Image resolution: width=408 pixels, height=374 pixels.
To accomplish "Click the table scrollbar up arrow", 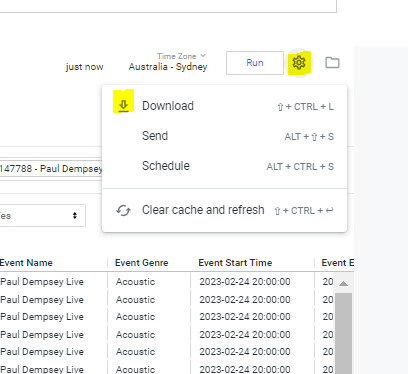I will (343, 284).
